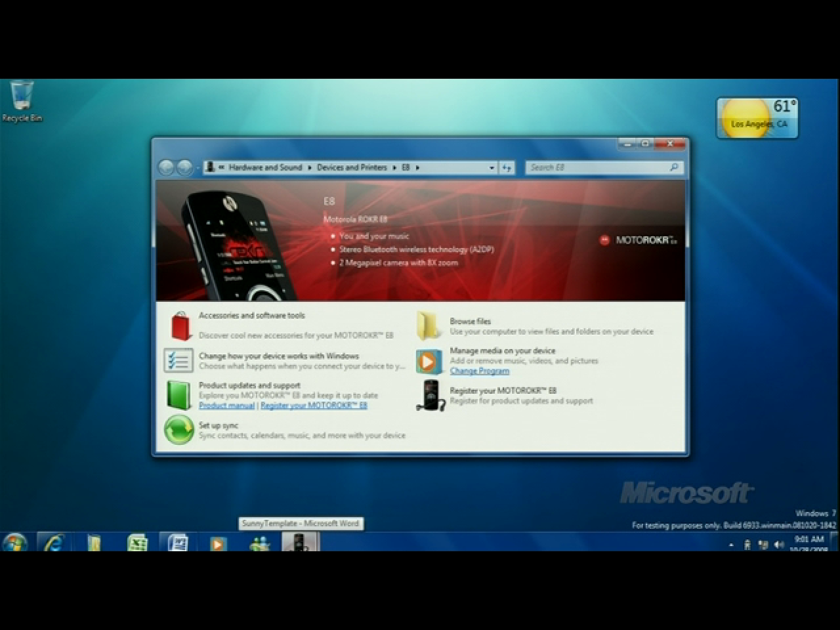This screenshot has height=630, width=840.
Task: Switch to Excel from the taskbar
Action: coord(137,543)
